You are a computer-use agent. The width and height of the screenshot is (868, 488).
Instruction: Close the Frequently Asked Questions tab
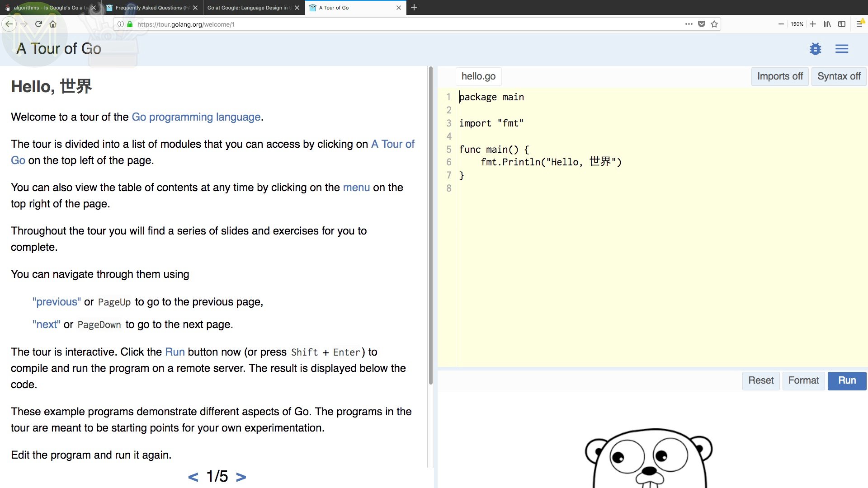click(x=195, y=8)
